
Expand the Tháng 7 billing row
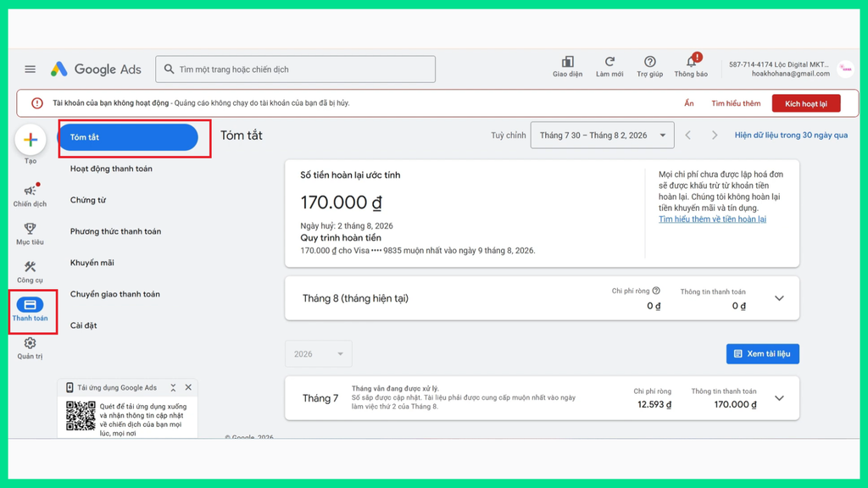click(780, 398)
